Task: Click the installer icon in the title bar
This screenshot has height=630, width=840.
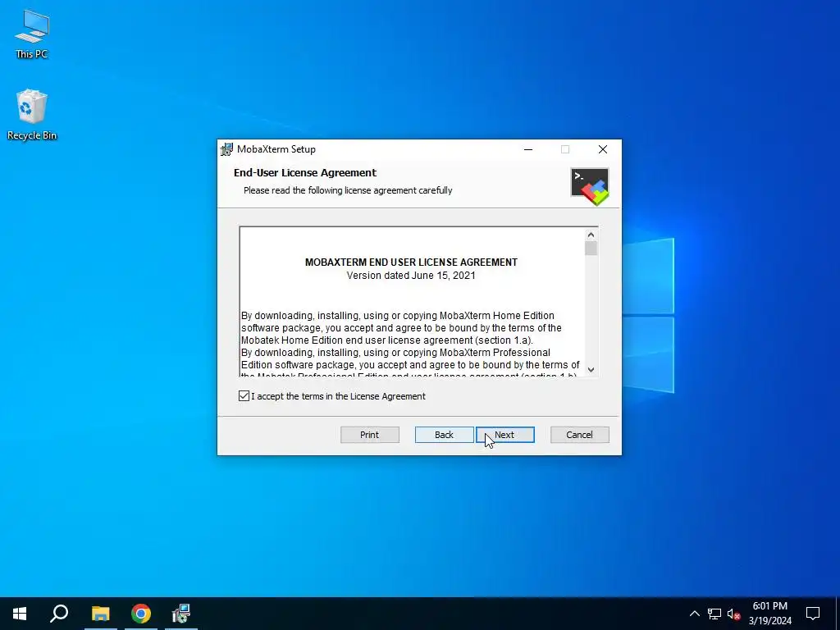Action: pyautogui.click(x=227, y=149)
